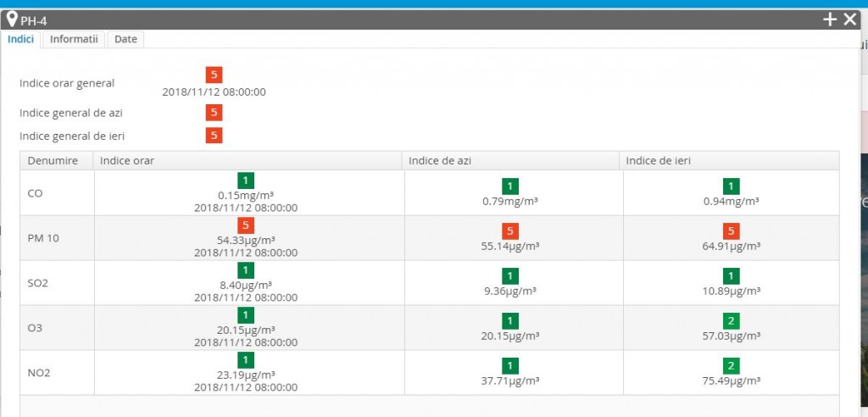Select the CO row label

(36, 193)
